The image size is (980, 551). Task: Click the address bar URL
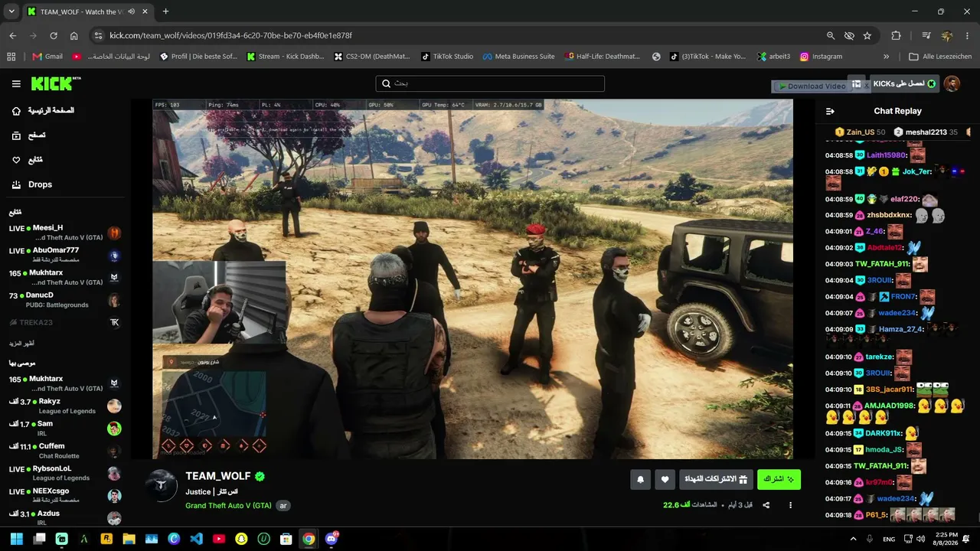click(x=230, y=35)
